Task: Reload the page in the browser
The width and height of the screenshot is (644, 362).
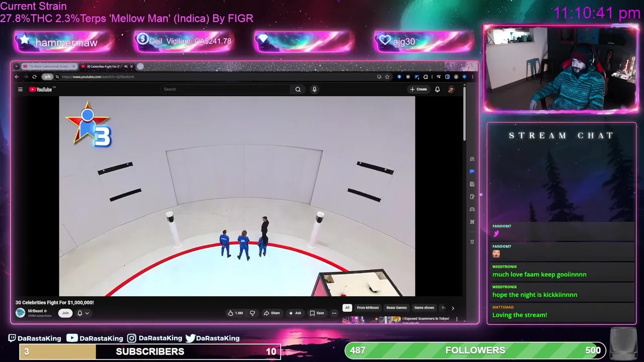Action: coord(34,77)
